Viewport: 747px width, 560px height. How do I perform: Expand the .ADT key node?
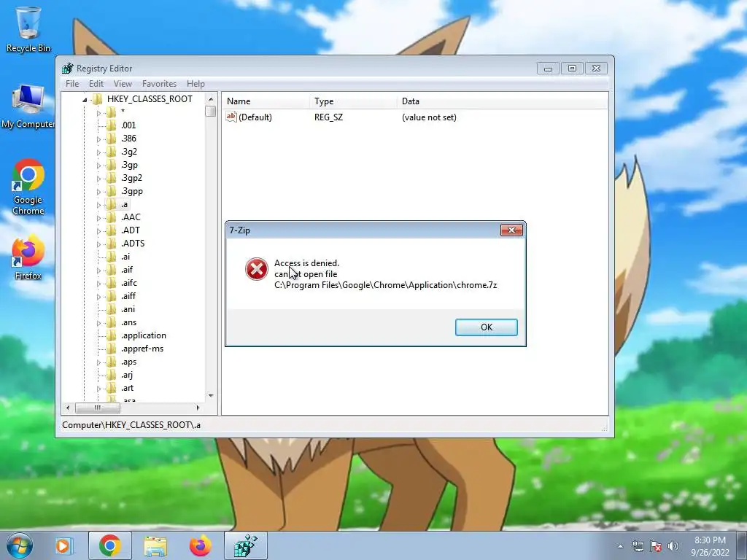pos(98,231)
